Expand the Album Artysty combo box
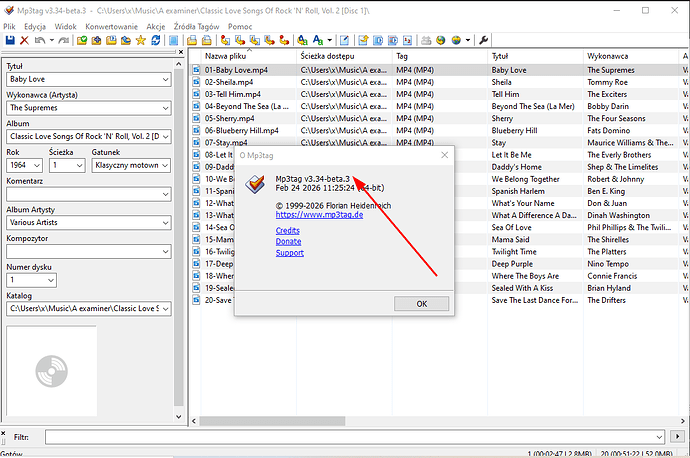The height and width of the screenshot is (458, 690). click(x=165, y=223)
